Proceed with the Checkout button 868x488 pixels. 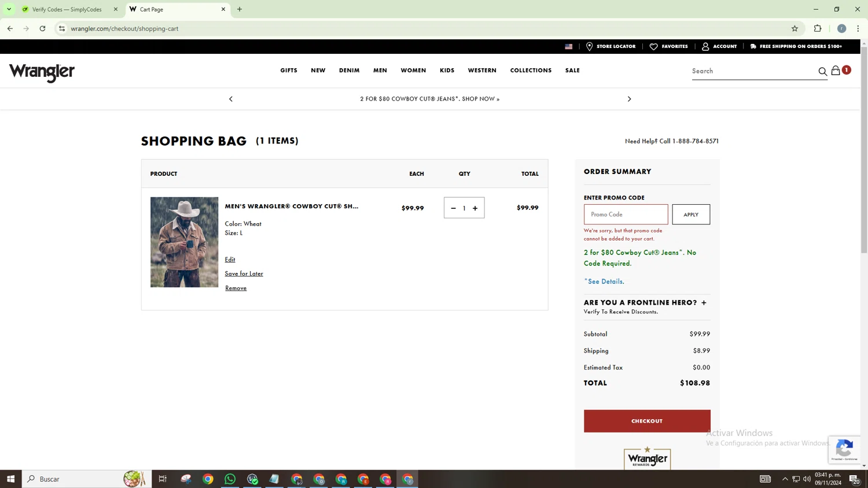pyautogui.click(x=647, y=421)
